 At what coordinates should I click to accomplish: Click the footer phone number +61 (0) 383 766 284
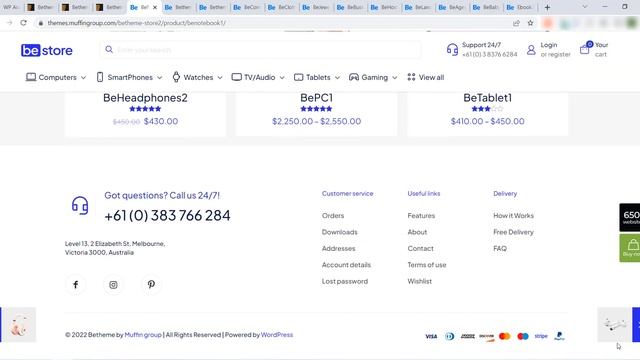(x=167, y=216)
